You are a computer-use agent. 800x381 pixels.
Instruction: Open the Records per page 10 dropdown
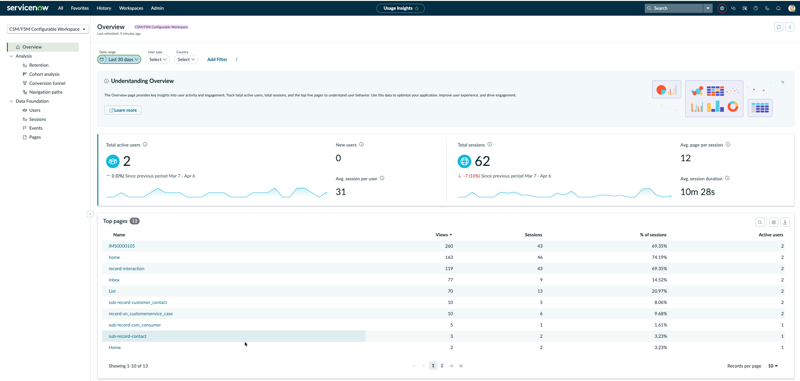(x=773, y=366)
